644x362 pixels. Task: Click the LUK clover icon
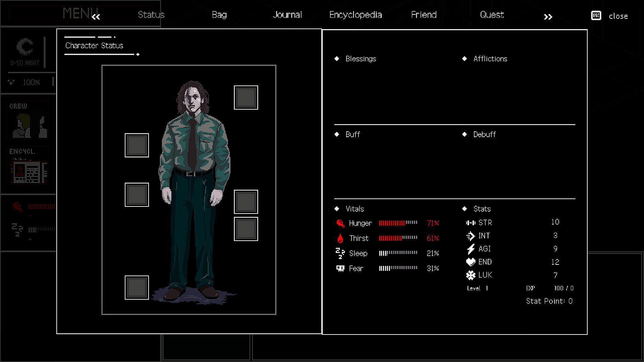[x=471, y=275]
